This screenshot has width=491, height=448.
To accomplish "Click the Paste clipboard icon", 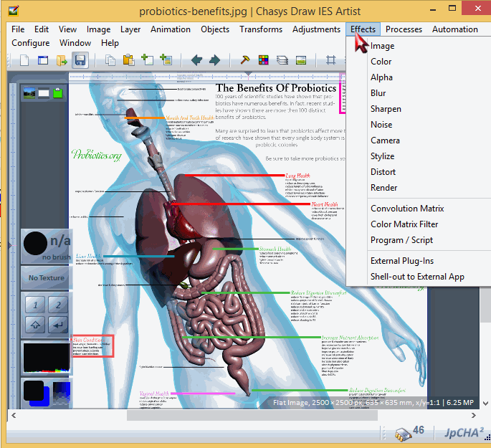I will [x=128, y=60].
